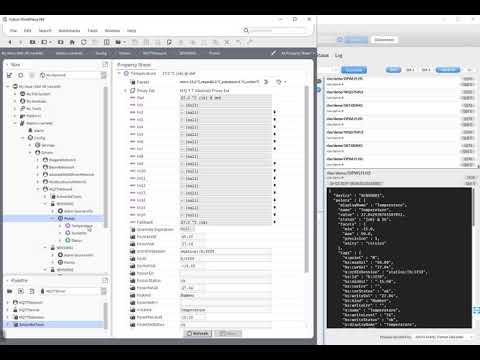480x360 pixels.
Task: Open the File menu
Action: pos(13,30)
